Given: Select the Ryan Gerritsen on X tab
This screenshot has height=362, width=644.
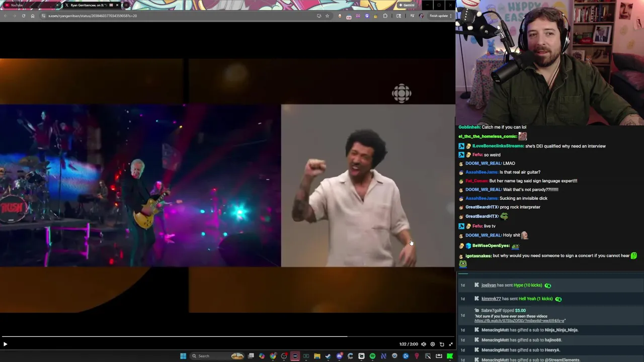Looking at the screenshot, I should point(88,5).
